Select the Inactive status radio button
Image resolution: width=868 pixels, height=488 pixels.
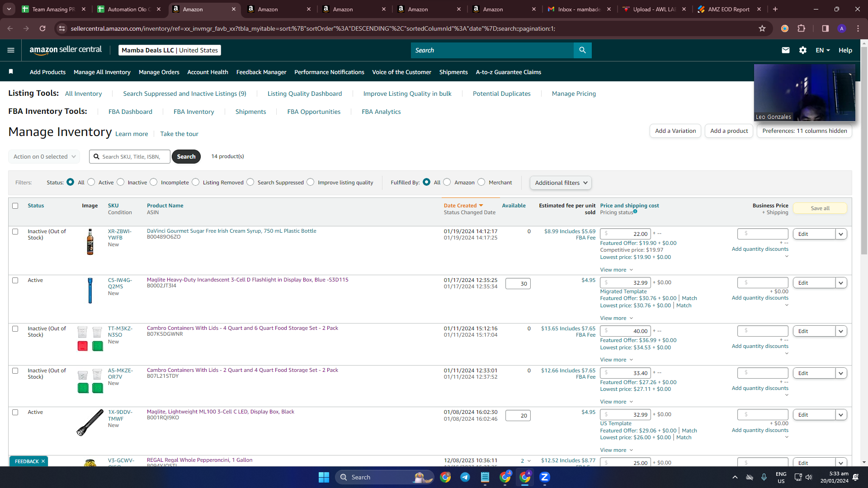click(121, 182)
